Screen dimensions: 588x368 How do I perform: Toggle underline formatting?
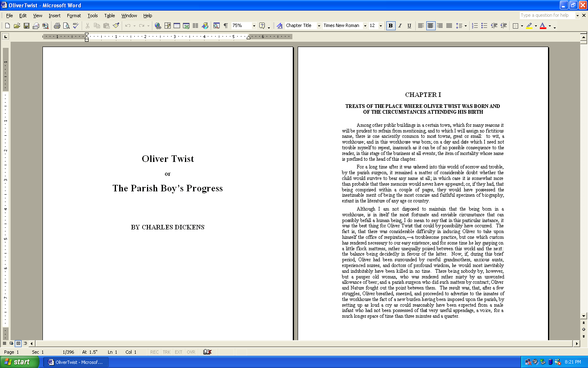410,26
